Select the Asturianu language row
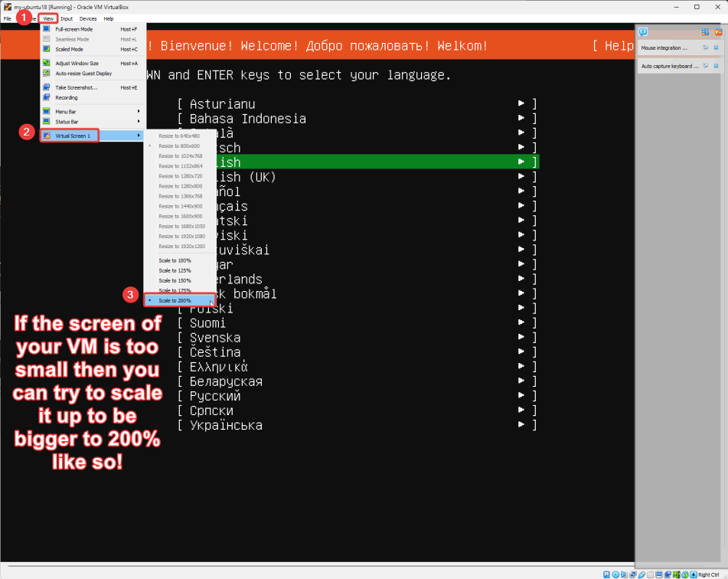This screenshot has height=579, width=728. click(x=357, y=104)
